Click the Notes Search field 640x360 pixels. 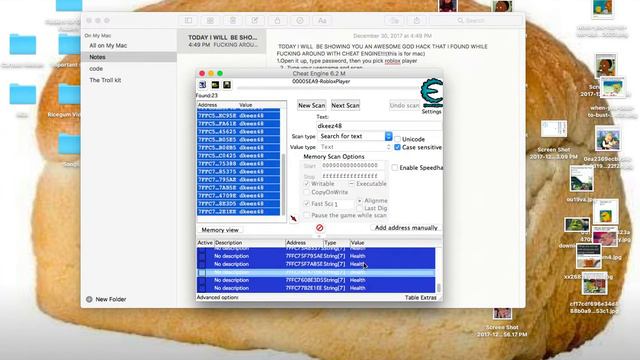click(476, 20)
